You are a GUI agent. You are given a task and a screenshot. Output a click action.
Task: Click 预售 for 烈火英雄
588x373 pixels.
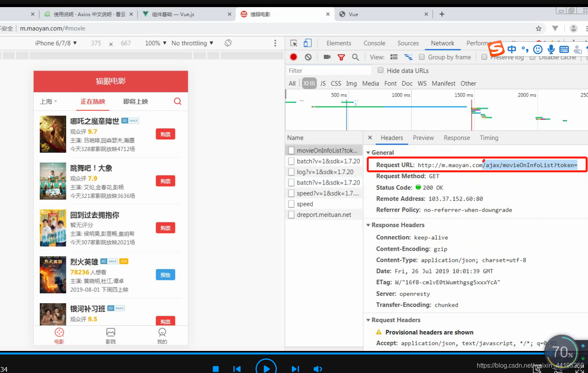165,275
